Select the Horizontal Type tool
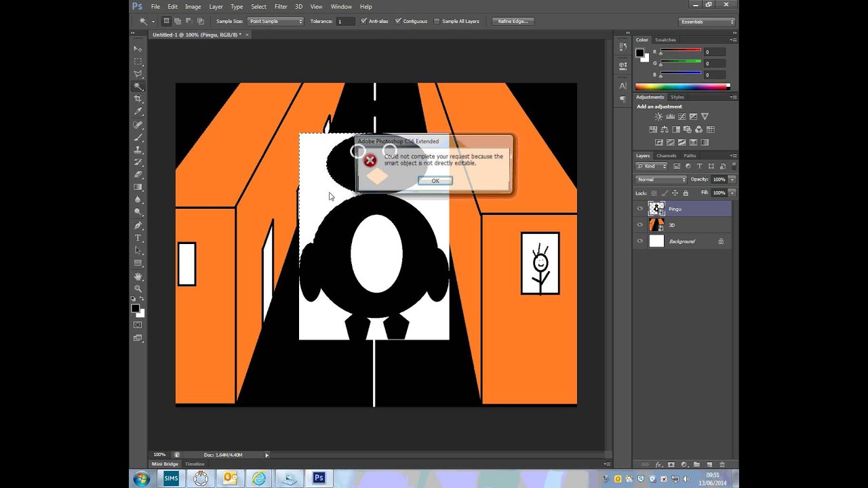Viewport: 868px width, 488px height. point(138,238)
